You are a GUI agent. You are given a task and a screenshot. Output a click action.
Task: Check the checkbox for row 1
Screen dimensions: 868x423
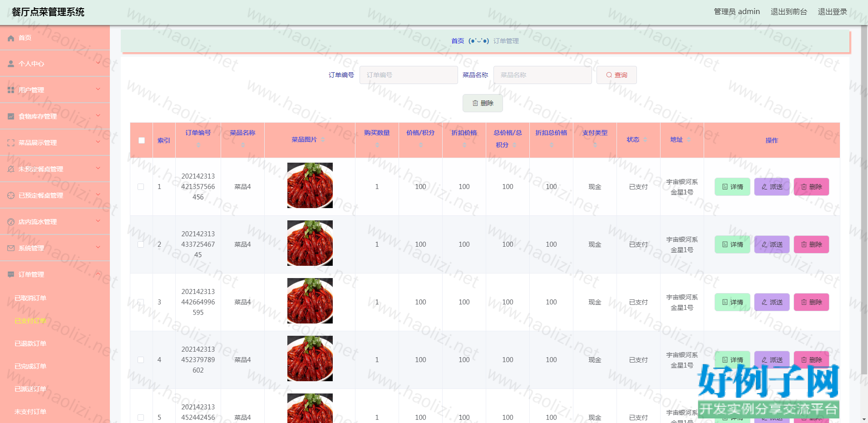click(141, 187)
